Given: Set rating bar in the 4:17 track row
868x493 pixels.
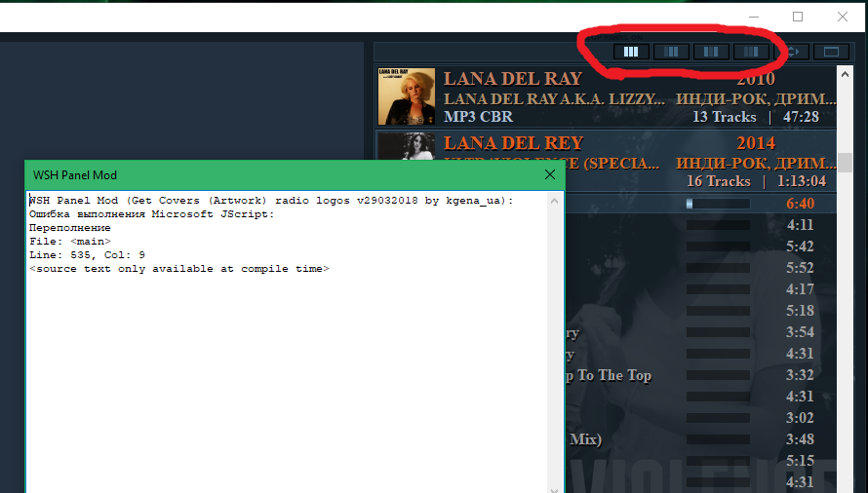Looking at the screenshot, I should (718, 289).
